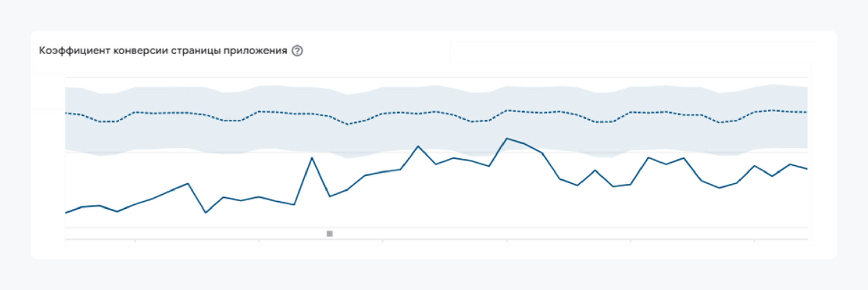Click the gray square marker below chart
868x290 pixels.
(x=329, y=234)
